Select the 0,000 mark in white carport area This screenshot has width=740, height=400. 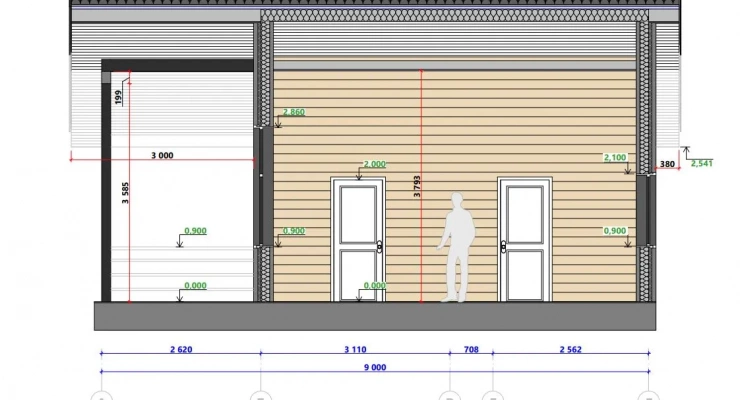point(195,285)
